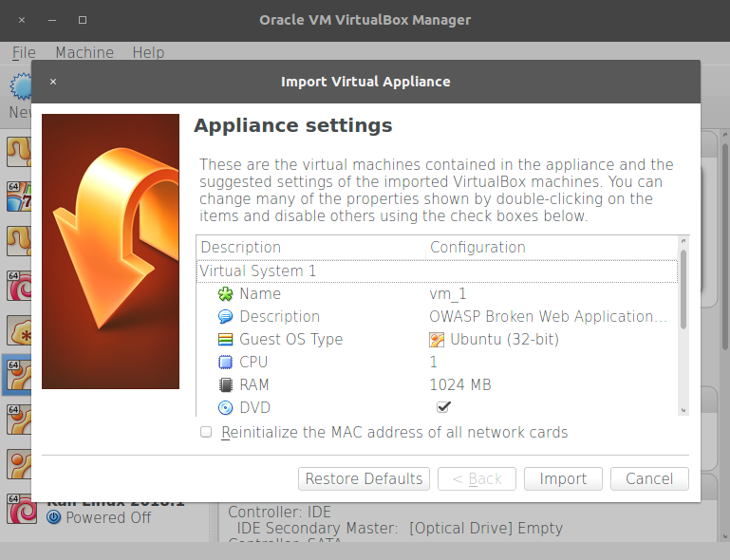730x560 pixels.
Task: Click the Import button
Action: coord(563,478)
